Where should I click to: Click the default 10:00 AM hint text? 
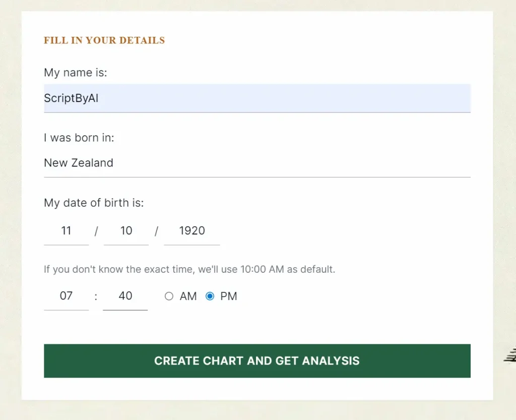(189, 269)
